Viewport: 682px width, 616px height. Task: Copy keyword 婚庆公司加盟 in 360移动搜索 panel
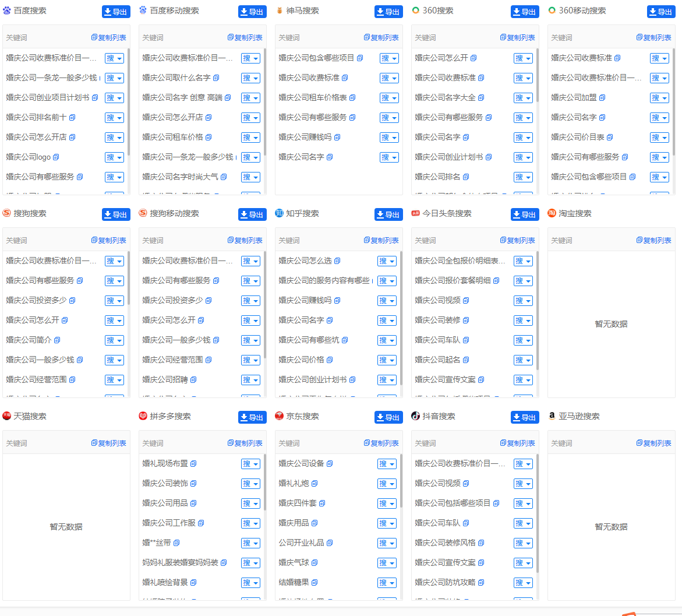[602, 97]
